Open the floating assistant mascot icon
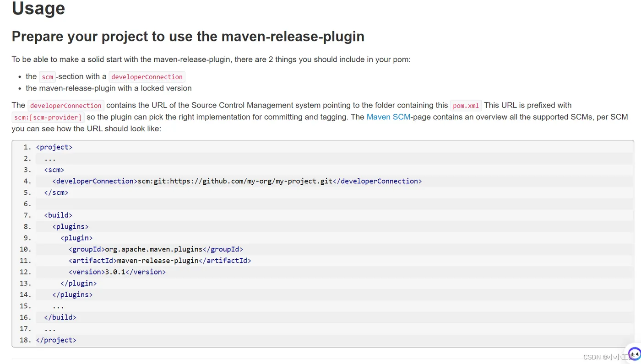The width and height of the screenshot is (641, 364). (x=635, y=353)
